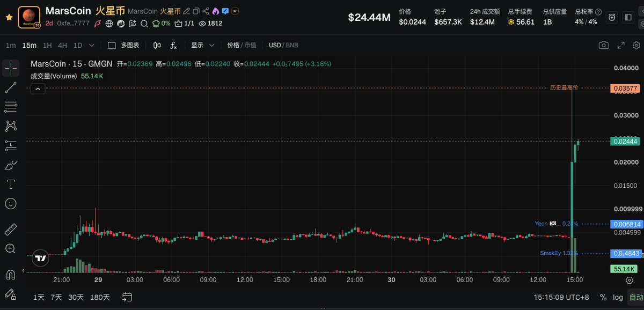This screenshot has height=310, width=644.
Task: Set chart range to 7天
Action: tap(56, 297)
